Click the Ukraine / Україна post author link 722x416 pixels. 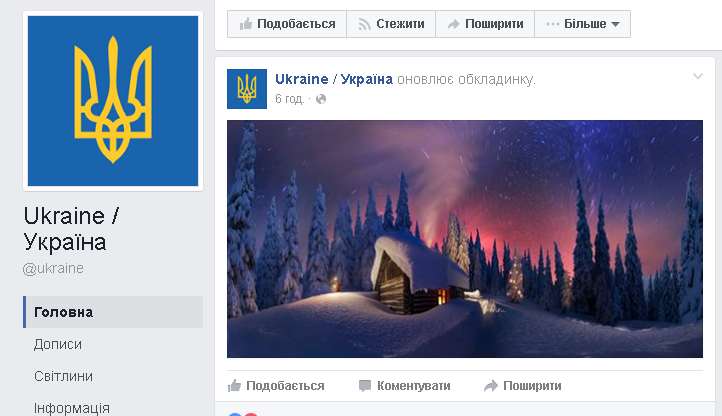[334, 79]
